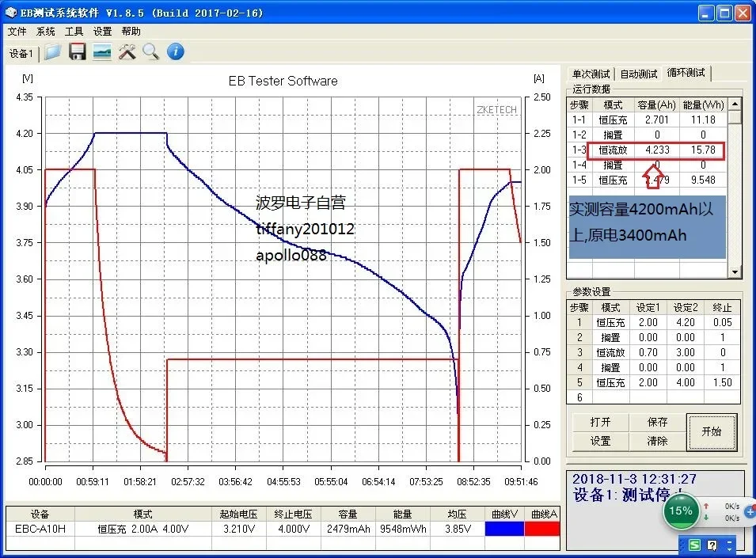This screenshot has width=756, height=558.
Task: Click the magnifier search toolbar icon
Action: click(x=151, y=52)
